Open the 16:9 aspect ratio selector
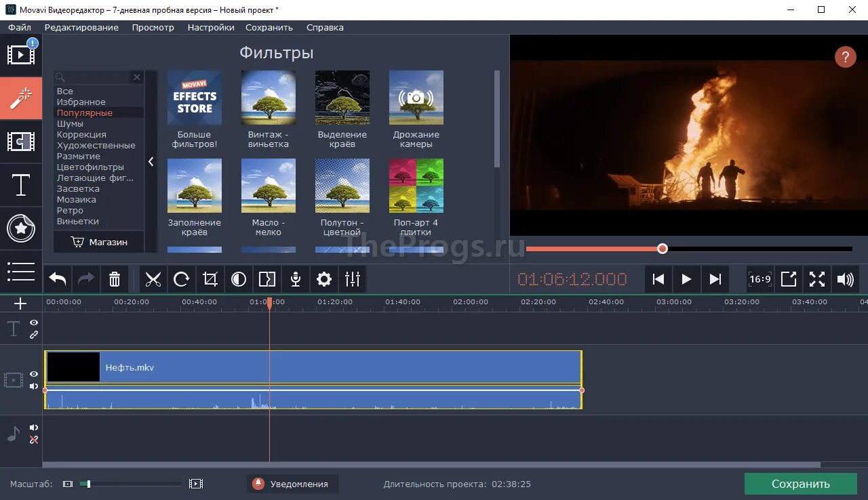Viewport: 868px width, 500px height. 760,279
